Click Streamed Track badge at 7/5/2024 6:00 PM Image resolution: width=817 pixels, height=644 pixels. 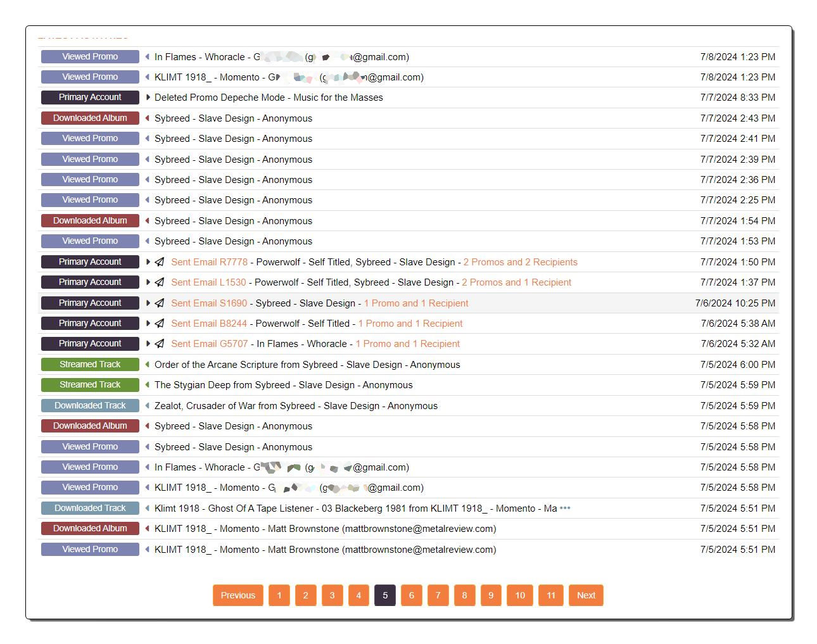coord(90,365)
